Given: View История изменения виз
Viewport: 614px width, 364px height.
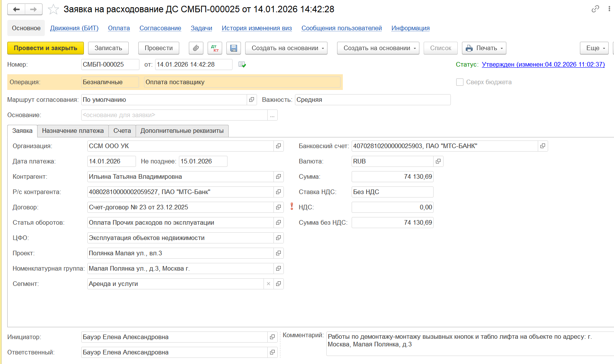Looking at the screenshot, I should [x=257, y=28].
